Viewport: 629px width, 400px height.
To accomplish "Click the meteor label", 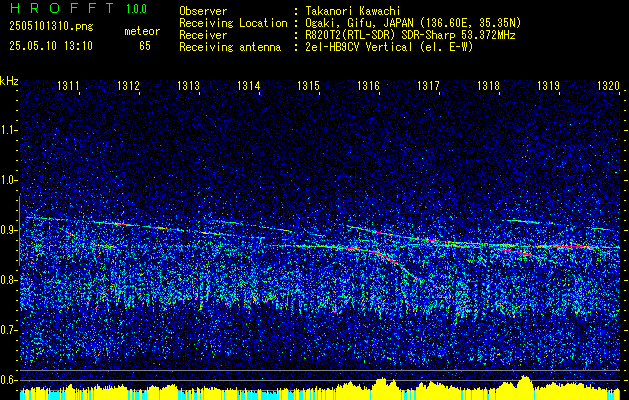I will pyautogui.click(x=142, y=31).
